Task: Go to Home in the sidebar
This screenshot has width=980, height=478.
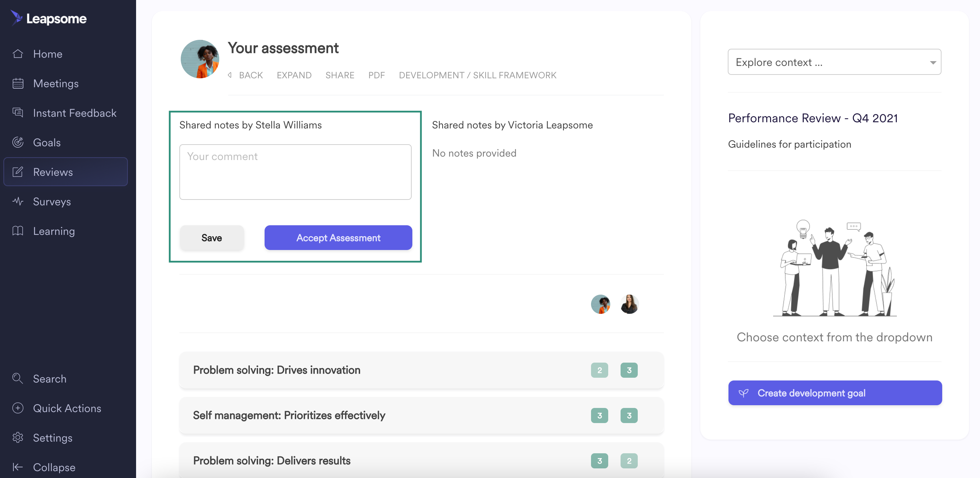Action: click(x=47, y=54)
